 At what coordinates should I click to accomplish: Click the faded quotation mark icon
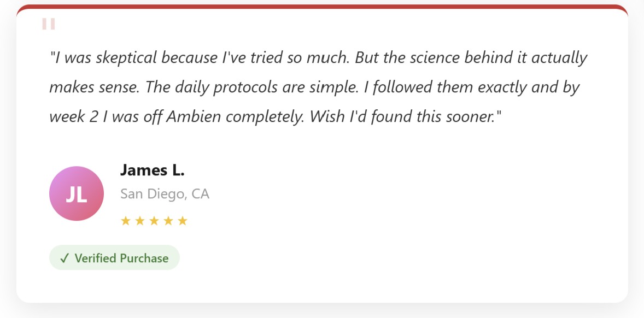[x=49, y=24]
